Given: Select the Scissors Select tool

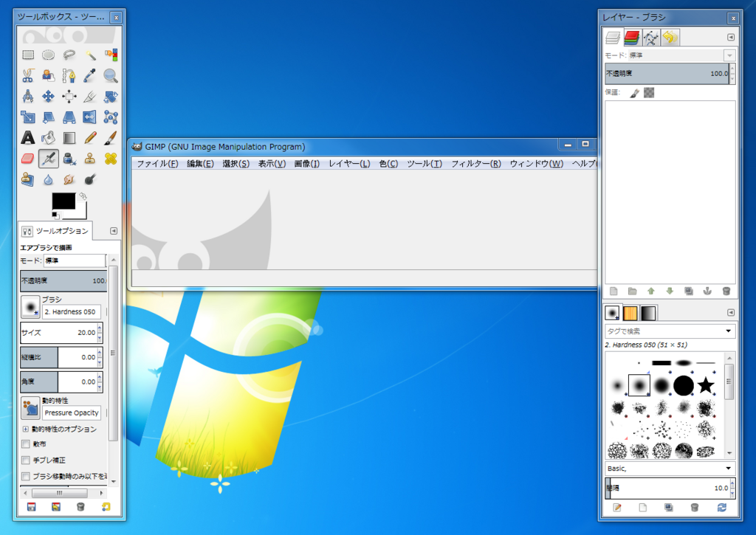Looking at the screenshot, I should coord(28,76).
